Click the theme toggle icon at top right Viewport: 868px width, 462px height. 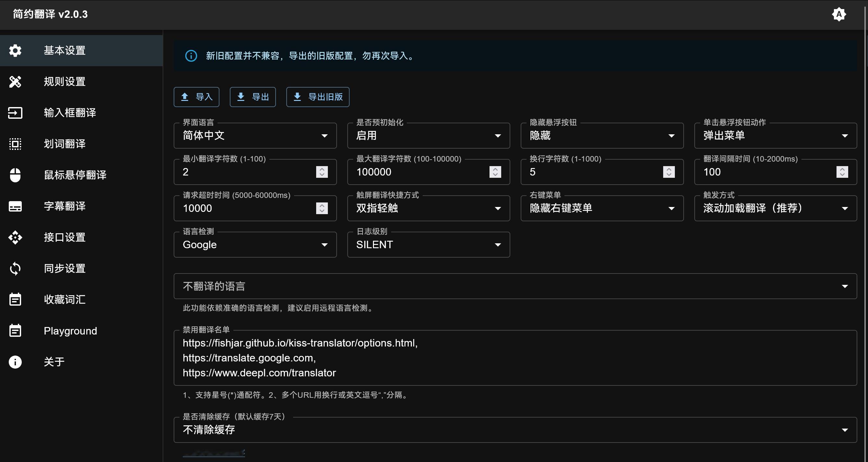[x=839, y=15]
